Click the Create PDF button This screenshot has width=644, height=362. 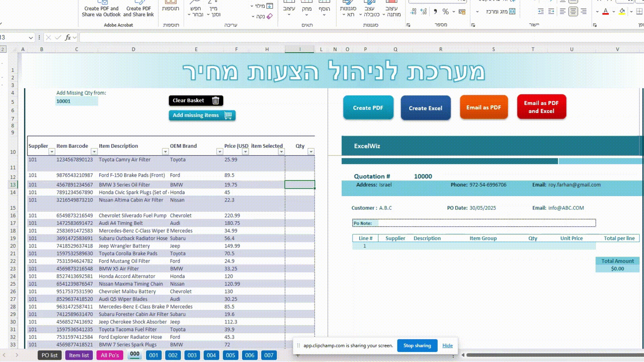click(x=368, y=108)
